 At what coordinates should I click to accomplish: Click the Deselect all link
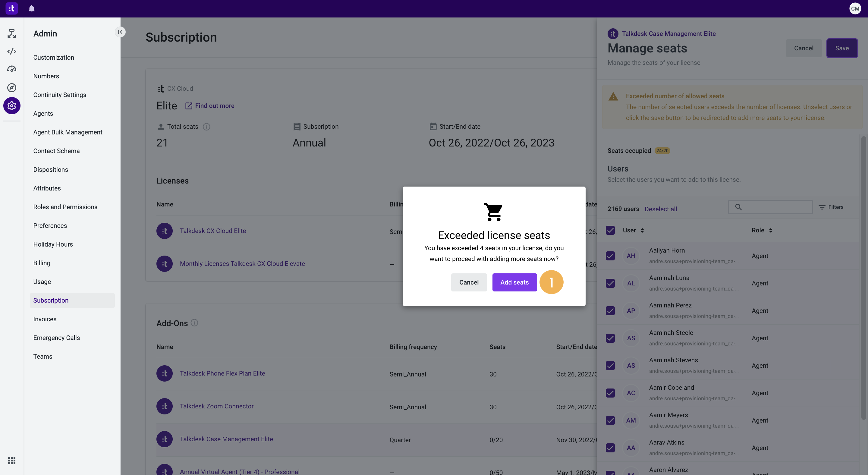(660, 209)
